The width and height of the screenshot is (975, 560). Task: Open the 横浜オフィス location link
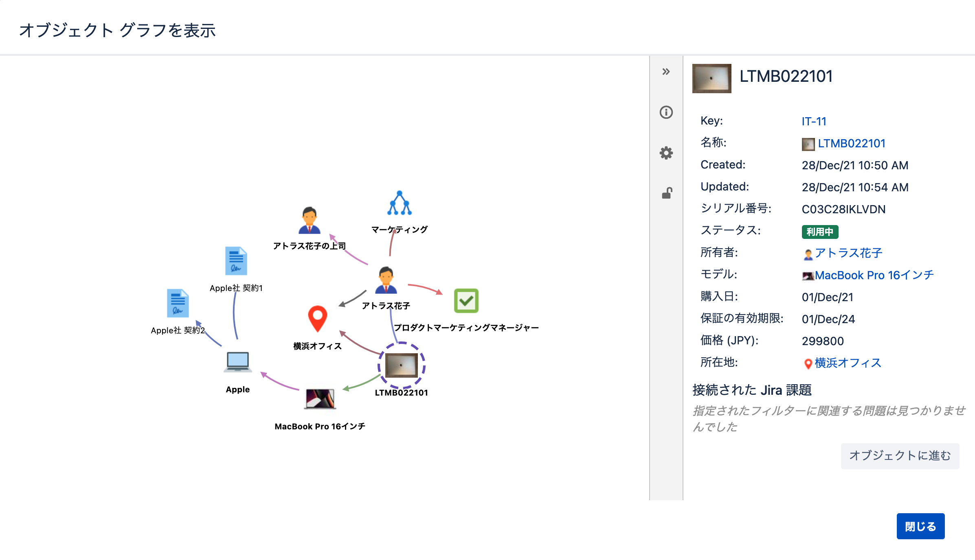click(848, 363)
